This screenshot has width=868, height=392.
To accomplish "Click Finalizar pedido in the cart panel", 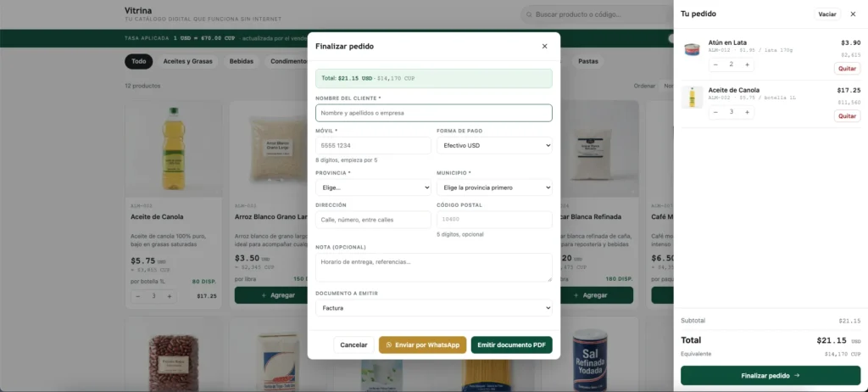I will 771,375.
